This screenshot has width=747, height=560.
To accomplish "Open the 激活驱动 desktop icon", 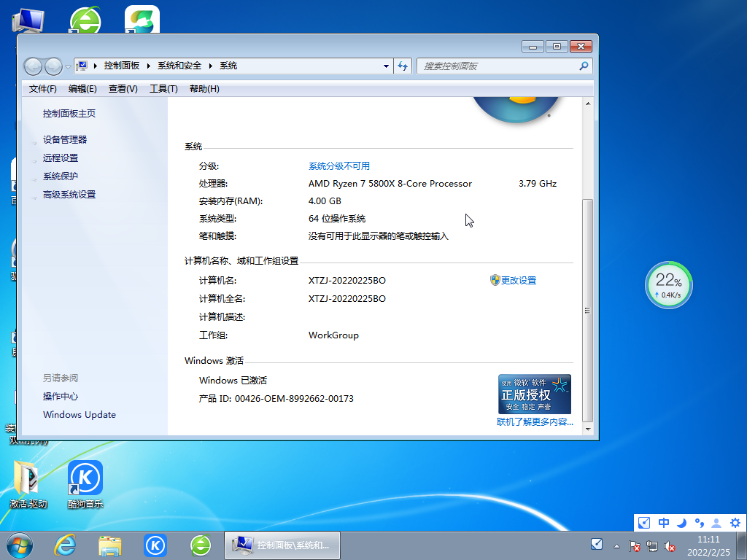I will click(28, 478).
